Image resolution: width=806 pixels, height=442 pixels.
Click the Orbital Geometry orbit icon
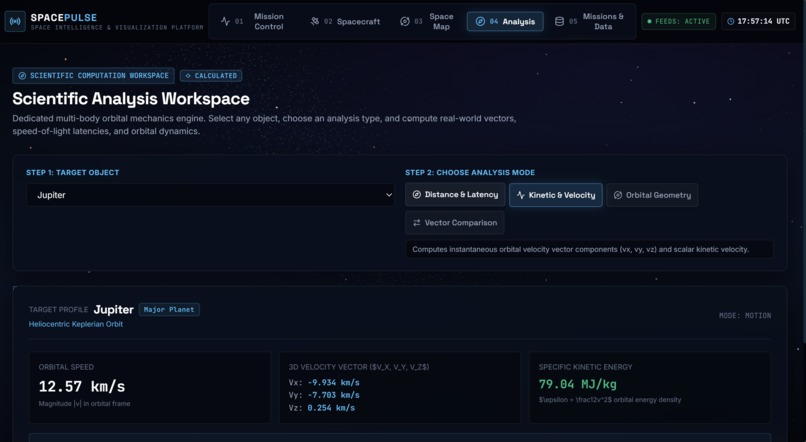(x=618, y=195)
